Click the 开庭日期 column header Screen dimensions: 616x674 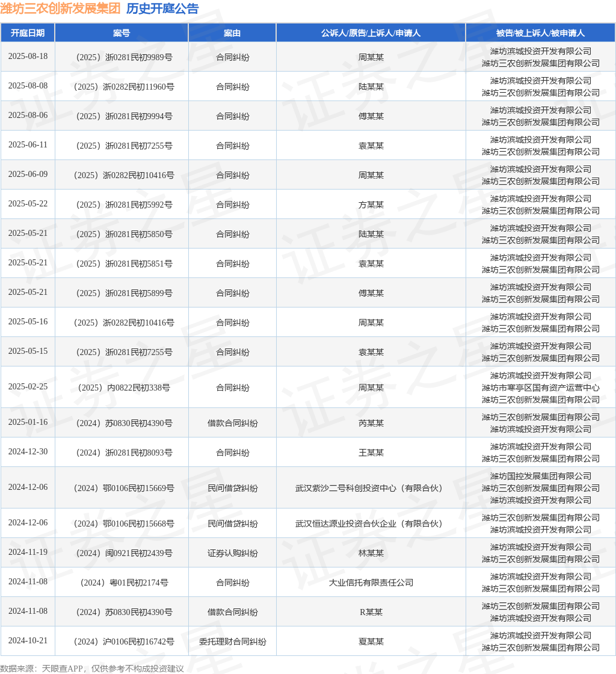[x=28, y=33]
